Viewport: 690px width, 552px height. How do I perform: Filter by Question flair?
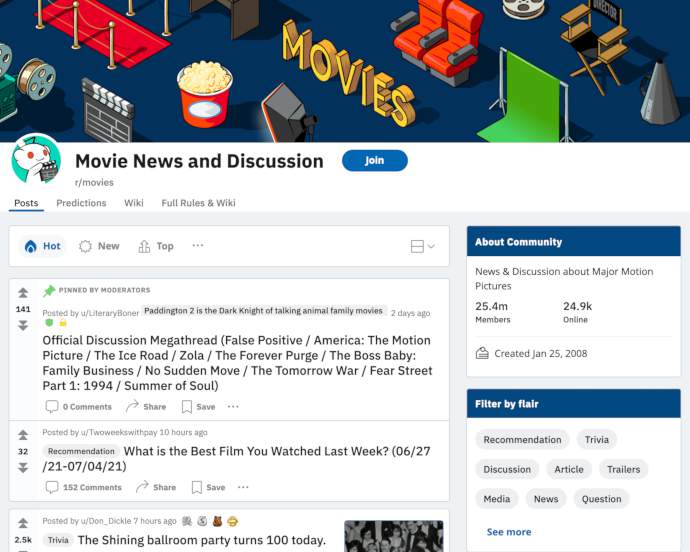coord(602,499)
